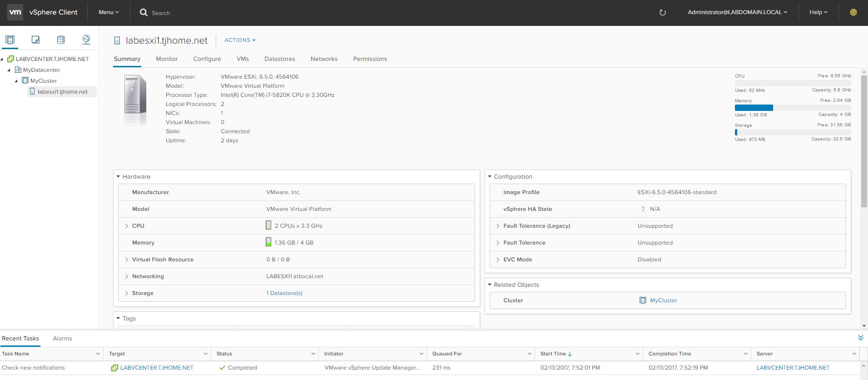Viewport: 868px width, 380px height.
Task: Refresh the vSphere Client view
Action: click(663, 13)
